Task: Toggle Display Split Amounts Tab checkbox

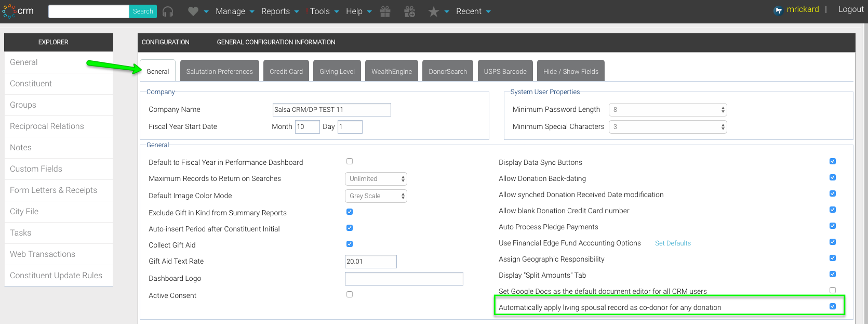Action: (x=833, y=274)
